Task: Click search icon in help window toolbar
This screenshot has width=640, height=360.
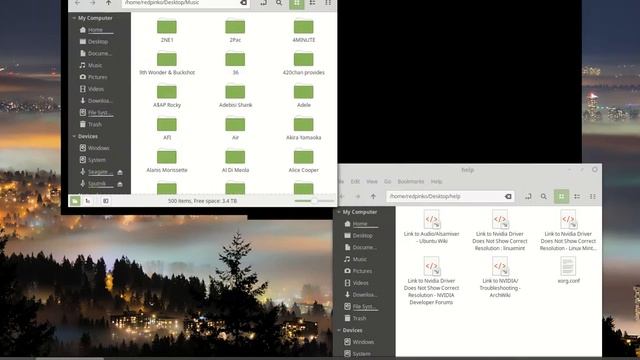Action: (x=544, y=196)
